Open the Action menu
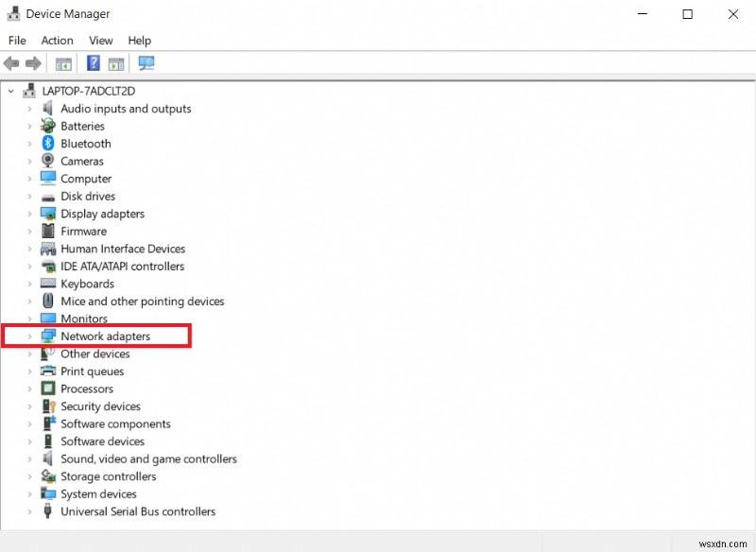The width and height of the screenshot is (756, 552). [57, 40]
